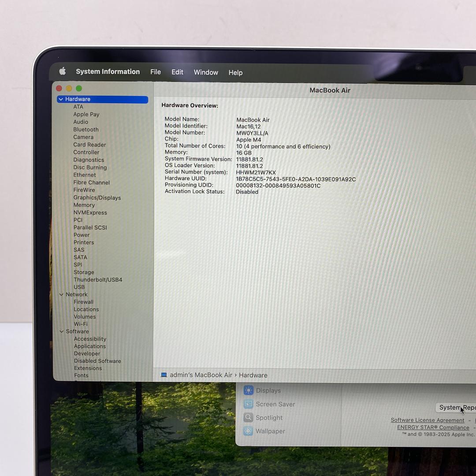Select Graphics/Displays in the sidebar
The height and width of the screenshot is (476, 476).
[97, 197]
